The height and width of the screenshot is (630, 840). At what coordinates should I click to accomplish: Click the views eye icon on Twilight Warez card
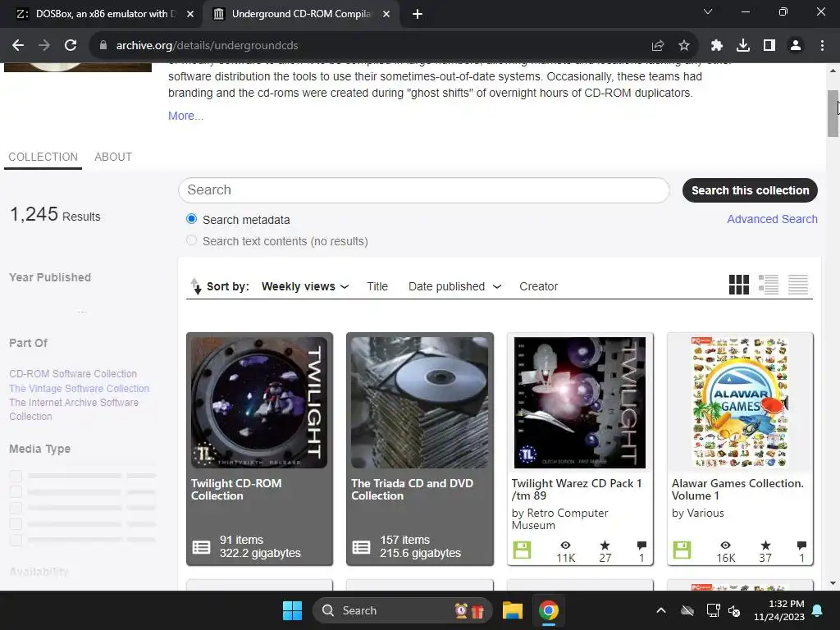pos(565,546)
